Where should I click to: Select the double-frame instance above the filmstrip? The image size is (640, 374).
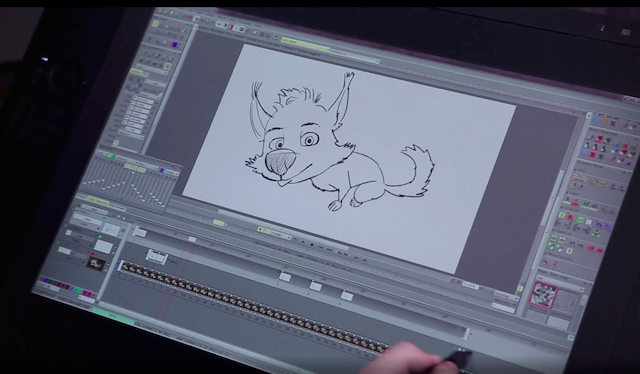(157, 257)
